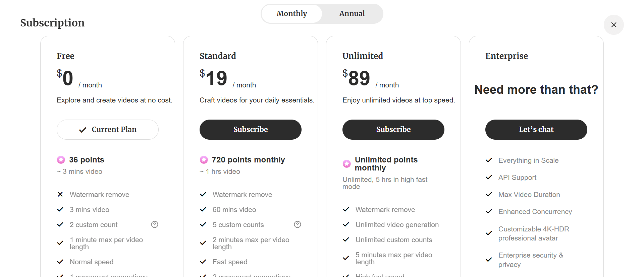Click pink star icon next to 720 points monthly

pyautogui.click(x=204, y=160)
